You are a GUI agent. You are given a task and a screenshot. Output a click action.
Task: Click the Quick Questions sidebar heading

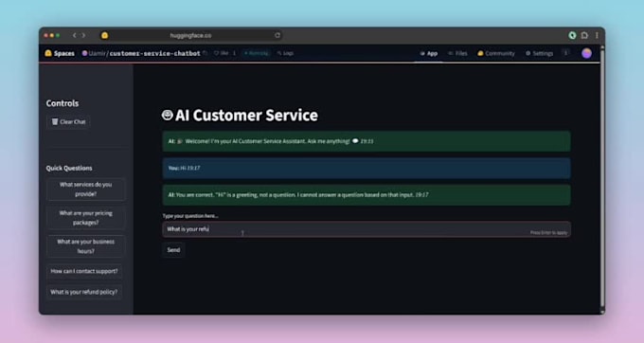tap(69, 168)
